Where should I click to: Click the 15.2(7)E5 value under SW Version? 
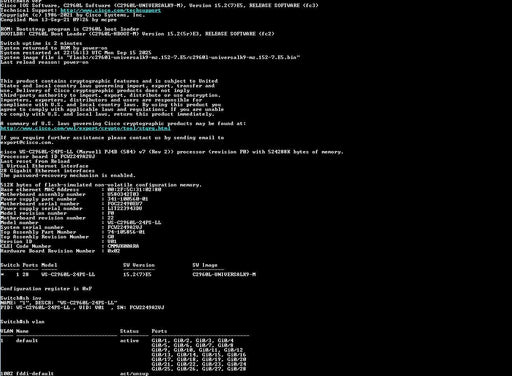tap(137, 274)
